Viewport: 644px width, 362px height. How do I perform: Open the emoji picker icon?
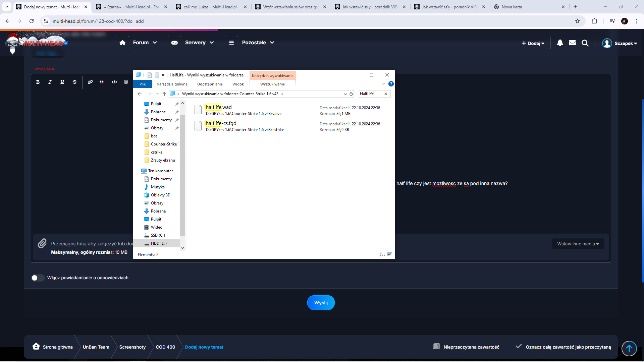click(126, 82)
